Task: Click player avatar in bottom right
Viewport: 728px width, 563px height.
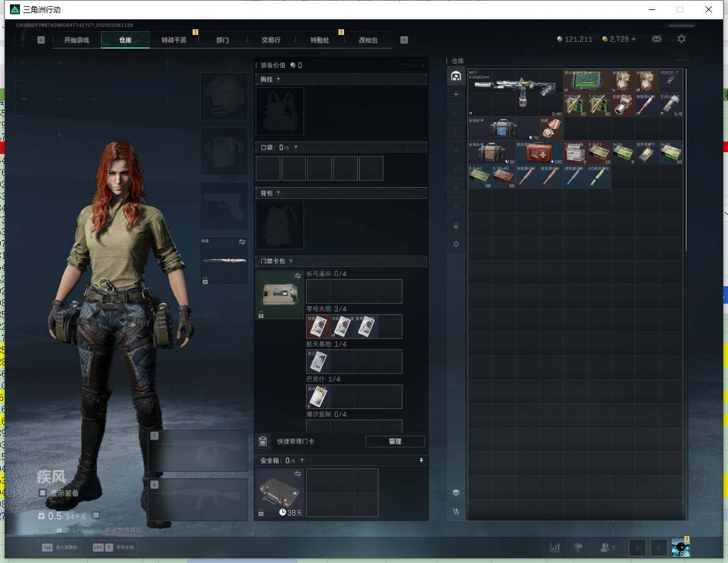Action: point(681,547)
